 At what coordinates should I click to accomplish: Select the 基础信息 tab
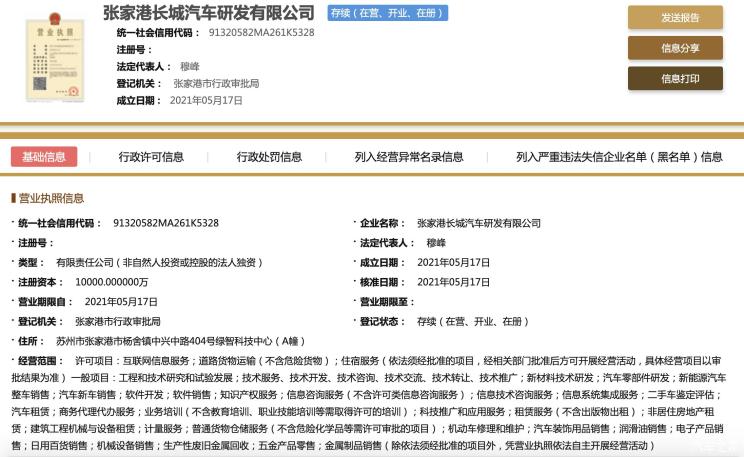coord(44,156)
